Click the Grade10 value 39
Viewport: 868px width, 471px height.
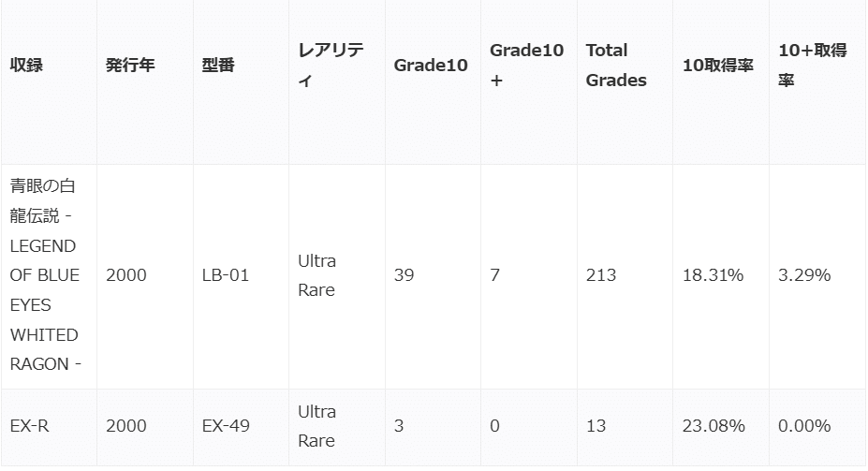tap(405, 275)
